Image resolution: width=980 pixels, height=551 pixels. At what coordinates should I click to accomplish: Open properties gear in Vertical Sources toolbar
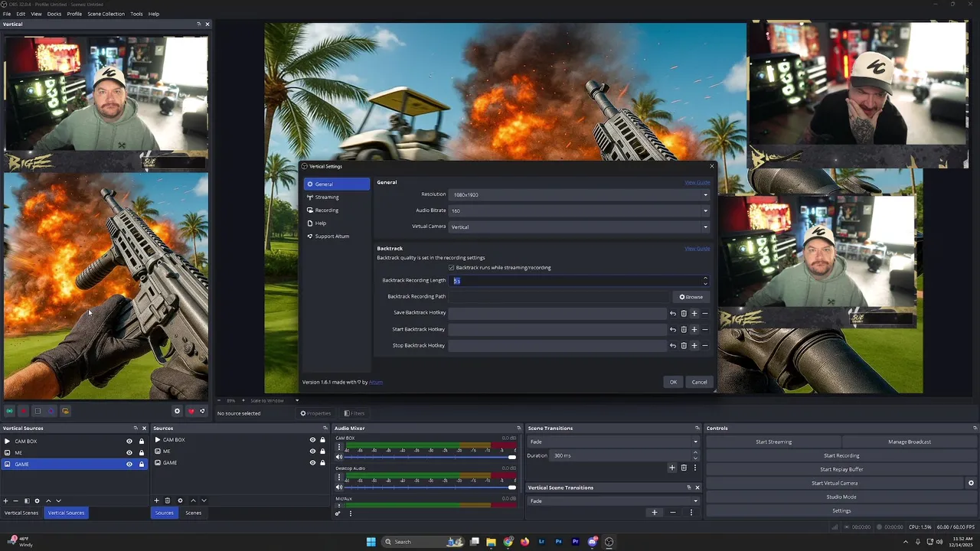pyautogui.click(x=37, y=500)
